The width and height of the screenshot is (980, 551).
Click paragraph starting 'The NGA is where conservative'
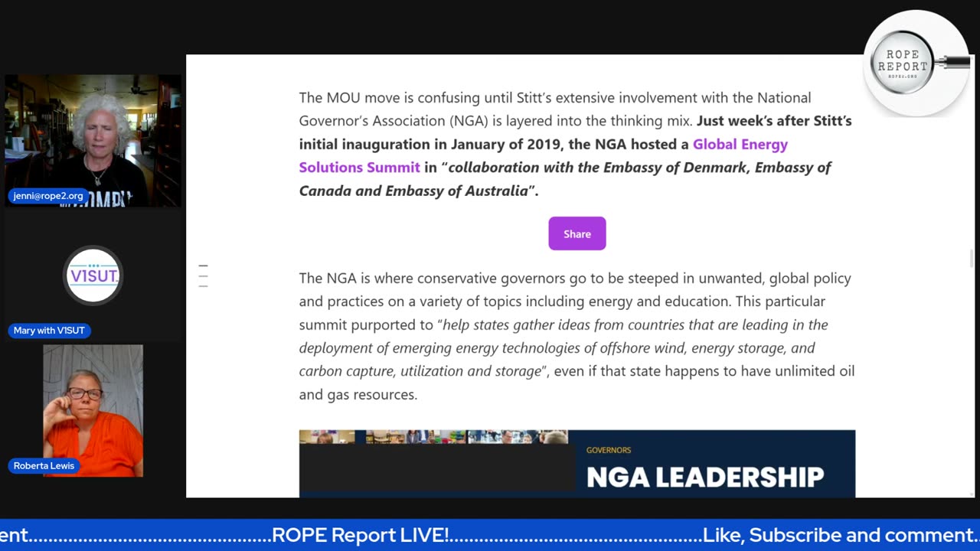pos(577,336)
